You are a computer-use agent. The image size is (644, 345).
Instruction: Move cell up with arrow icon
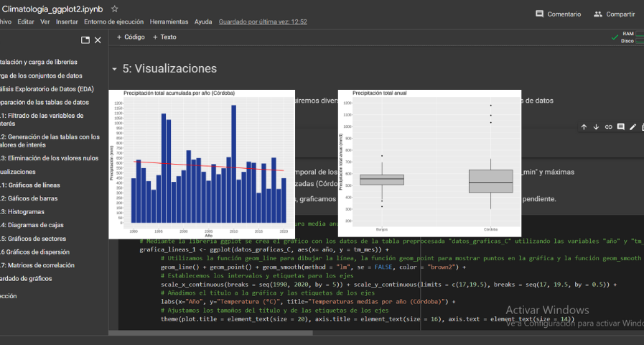[584, 127]
